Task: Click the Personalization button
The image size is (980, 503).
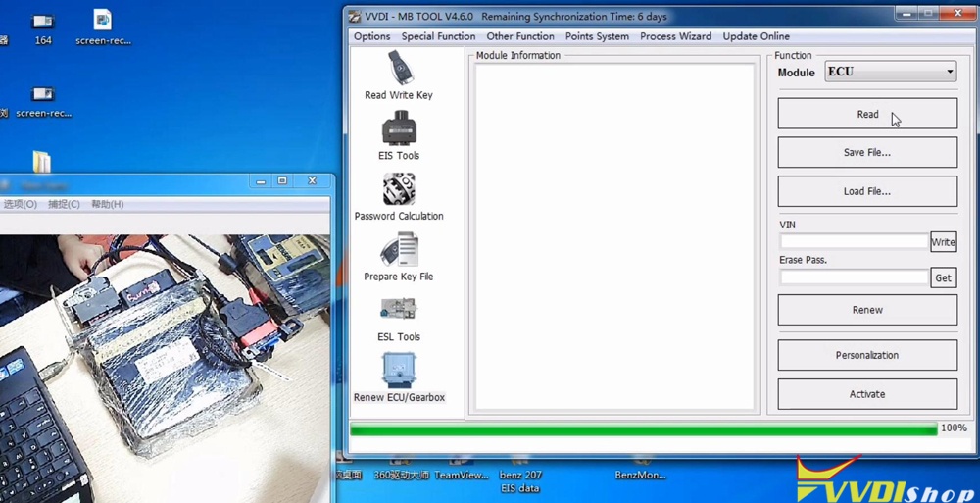Action: tap(867, 355)
